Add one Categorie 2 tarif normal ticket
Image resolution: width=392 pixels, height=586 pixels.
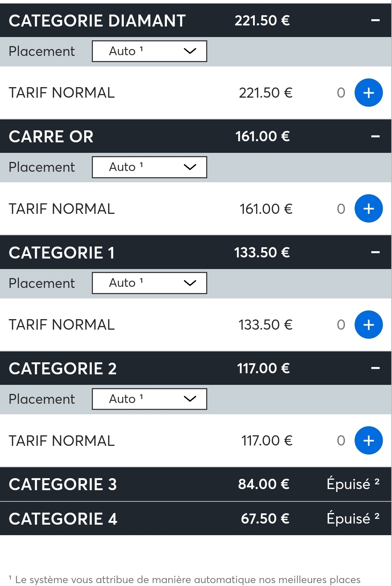(368, 440)
